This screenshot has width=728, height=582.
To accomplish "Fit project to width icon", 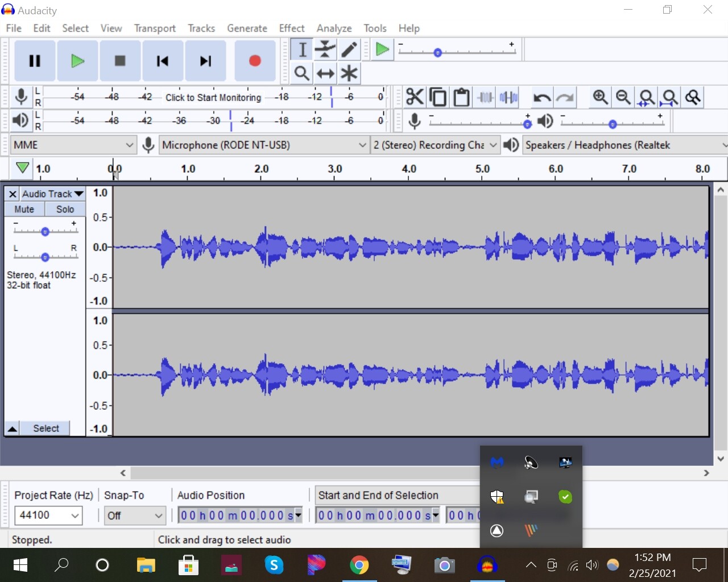I will 670,97.
